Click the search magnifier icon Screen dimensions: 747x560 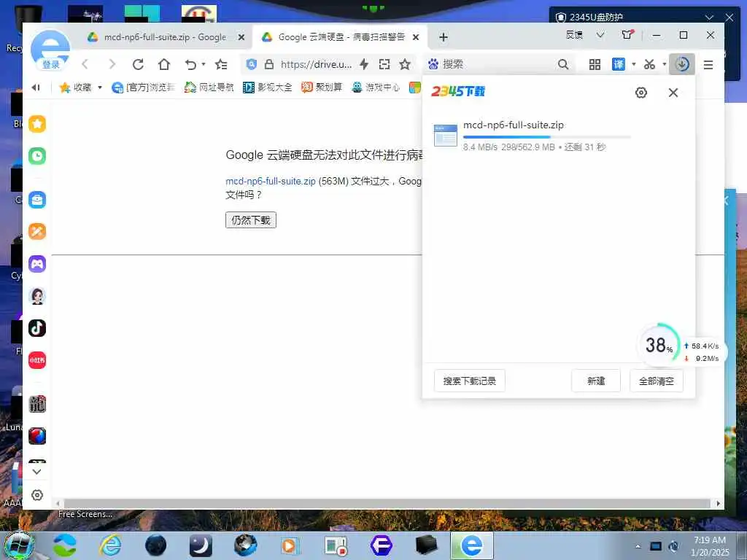pos(563,64)
